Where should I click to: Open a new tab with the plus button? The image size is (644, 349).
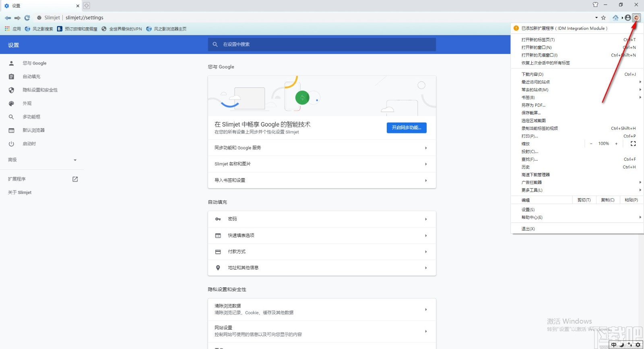87,6
